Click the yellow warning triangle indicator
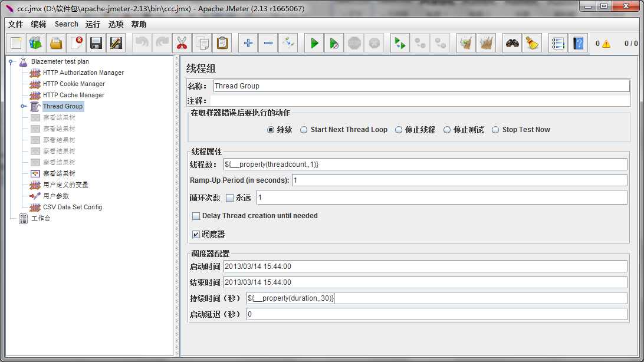 [606, 44]
